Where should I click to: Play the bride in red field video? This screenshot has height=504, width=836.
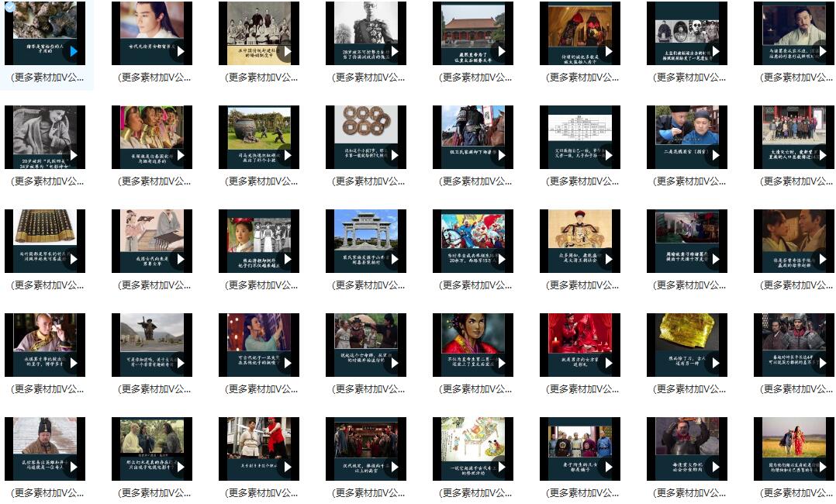822,467
